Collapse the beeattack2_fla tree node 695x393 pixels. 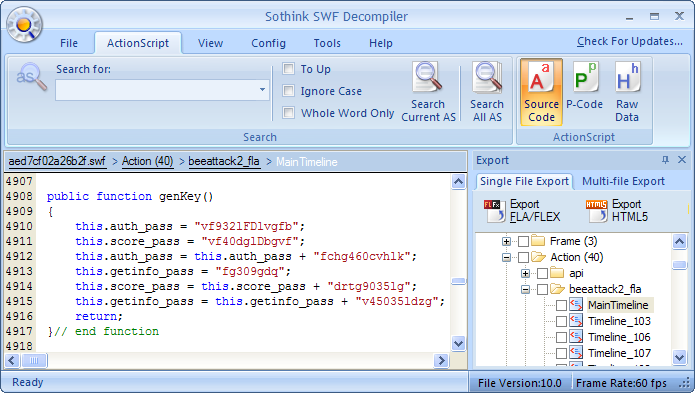525,289
